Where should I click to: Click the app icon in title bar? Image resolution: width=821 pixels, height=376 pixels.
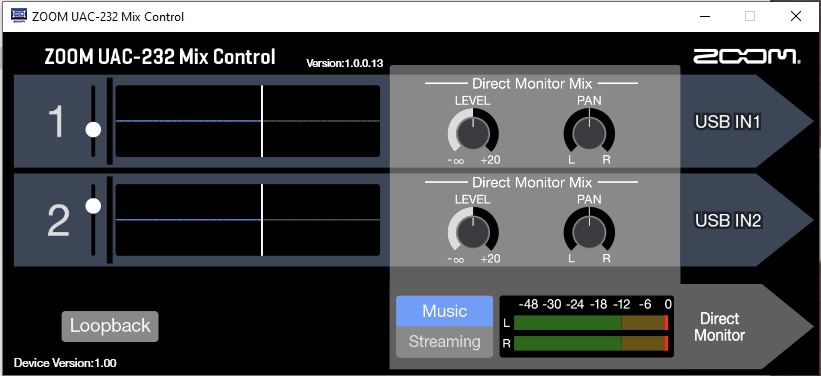coord(18,16)
